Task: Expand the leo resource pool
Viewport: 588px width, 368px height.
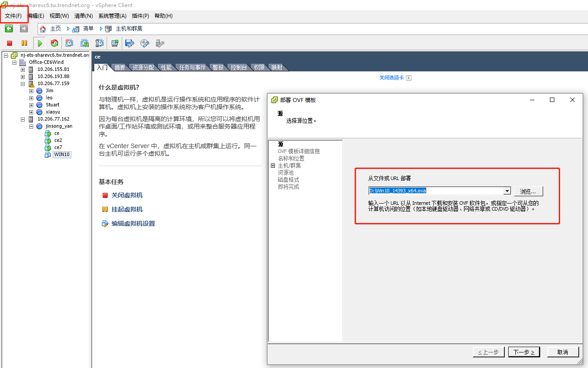Action: coord(31,98)
